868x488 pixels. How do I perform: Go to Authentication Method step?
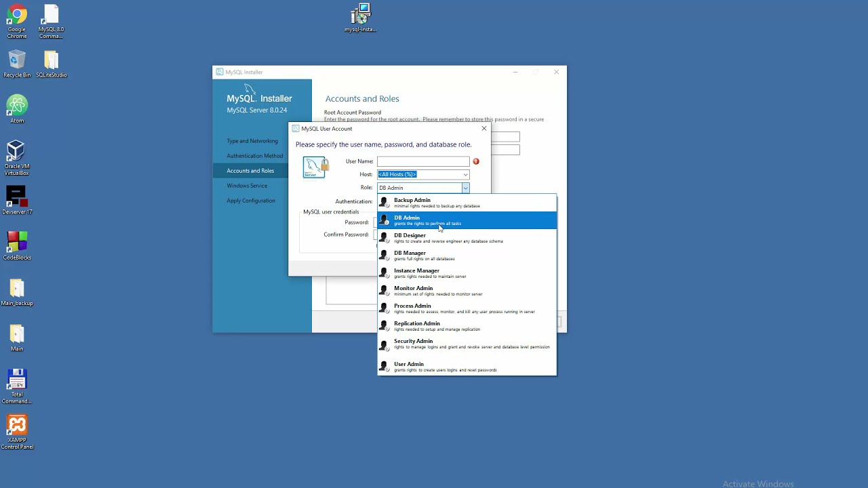[255, 156]
